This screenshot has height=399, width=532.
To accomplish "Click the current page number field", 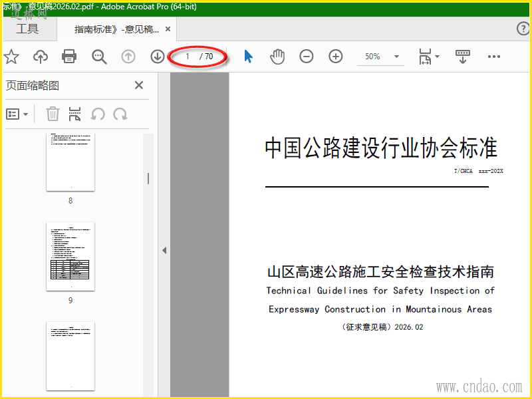I will click(x=188, y=57).
